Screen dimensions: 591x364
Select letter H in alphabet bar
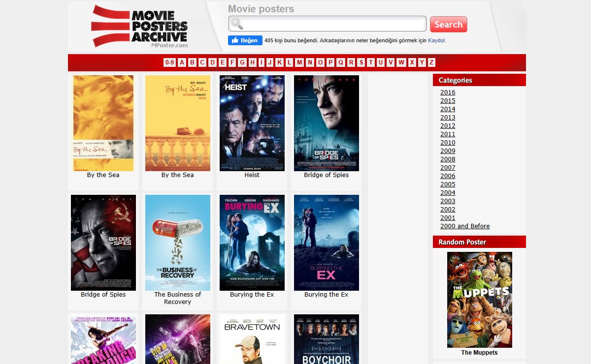tap(253, 62)
